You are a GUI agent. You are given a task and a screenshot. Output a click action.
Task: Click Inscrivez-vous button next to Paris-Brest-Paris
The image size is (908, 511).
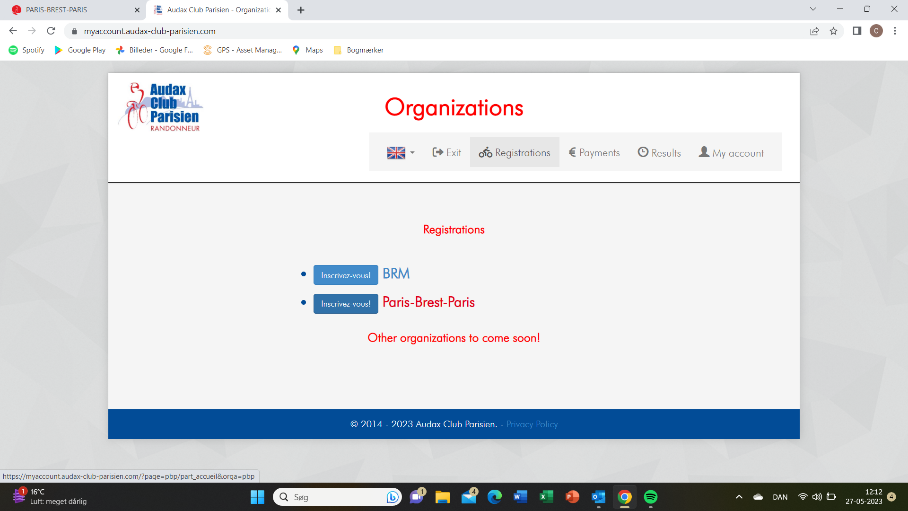(346, 304)
